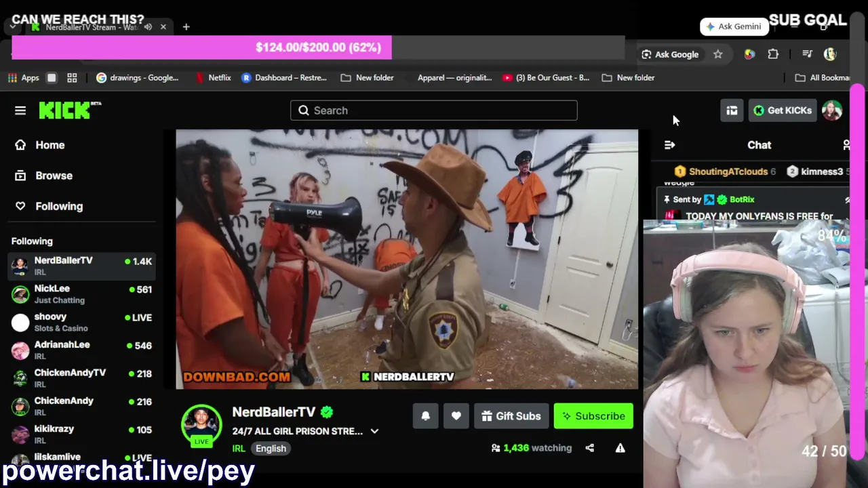Click the NickLee avatar icon
Image resolution: width=868 pixels, height=488 pixels.
(x=21, y=294)
